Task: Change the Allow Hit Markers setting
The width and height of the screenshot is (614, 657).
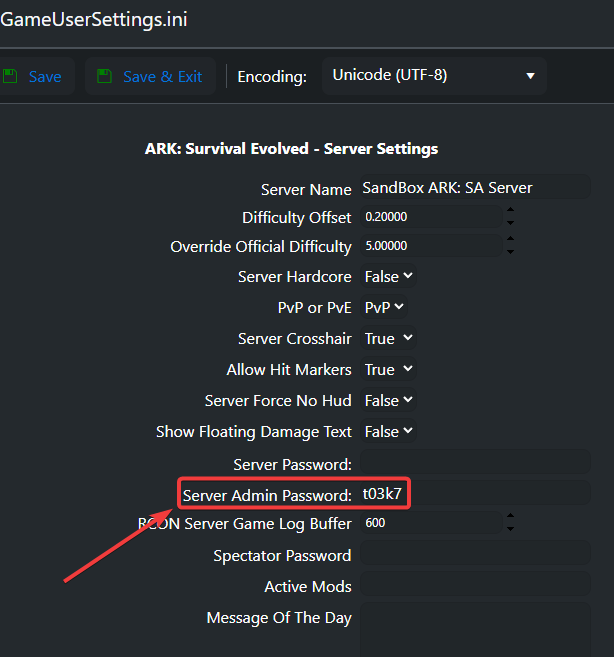Action: click(388, 370)
